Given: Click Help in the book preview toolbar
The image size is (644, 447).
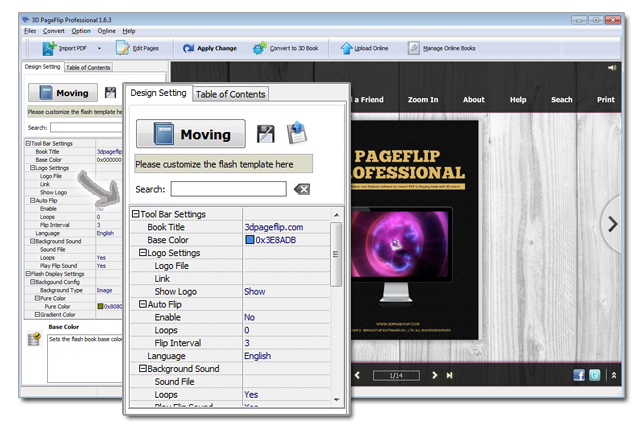Looking at the screenshot, I should 518,99.
